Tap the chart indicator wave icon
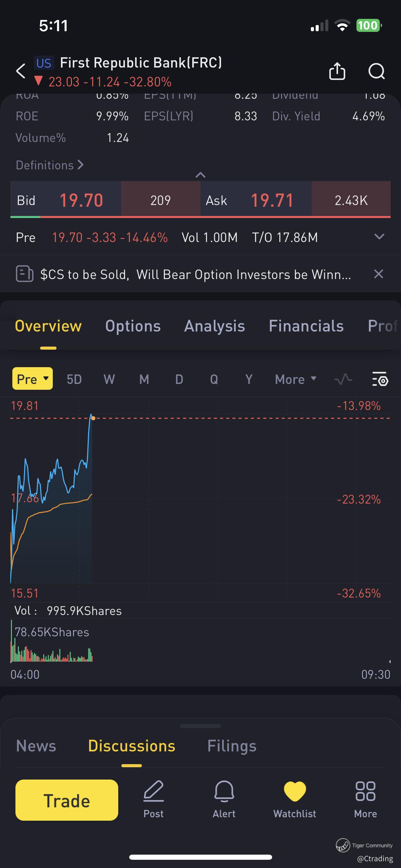The height and width of the screenshot is (868, 401). (x=343, y=379)
